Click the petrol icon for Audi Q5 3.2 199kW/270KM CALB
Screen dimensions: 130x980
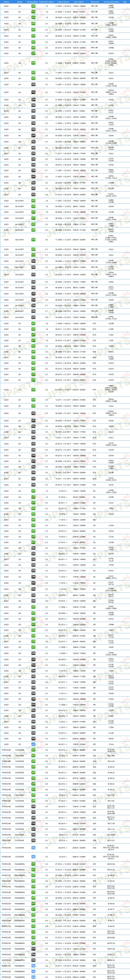click(x=33, y=647)
